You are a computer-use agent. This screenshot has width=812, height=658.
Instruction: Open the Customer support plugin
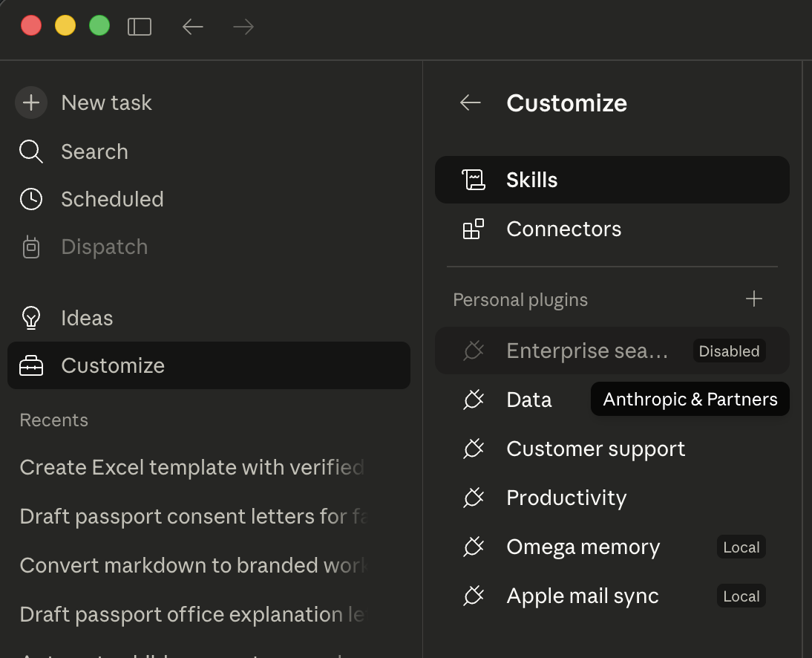(x=612, y=449)
